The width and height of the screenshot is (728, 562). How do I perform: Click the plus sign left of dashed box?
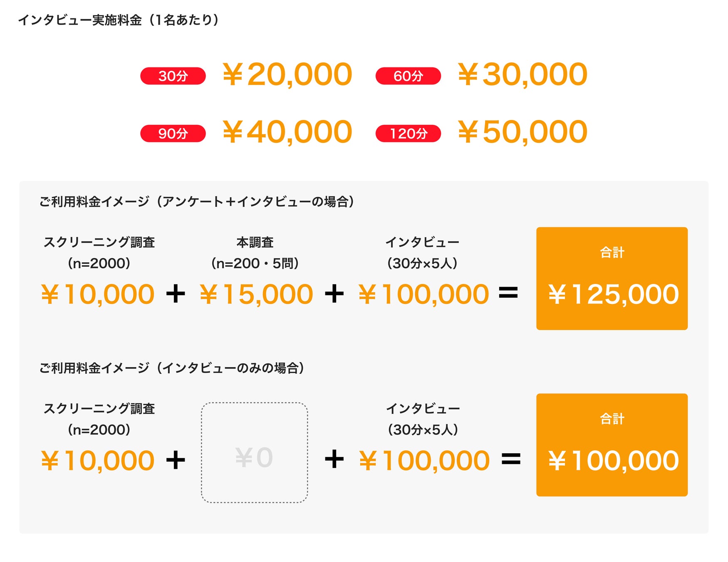pyautogui.click(x=176, y=460)
